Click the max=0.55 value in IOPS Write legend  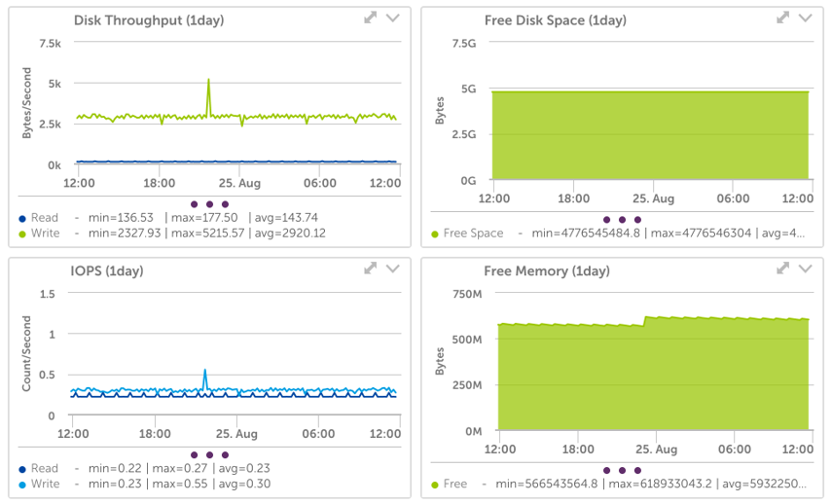pos(180,484)
